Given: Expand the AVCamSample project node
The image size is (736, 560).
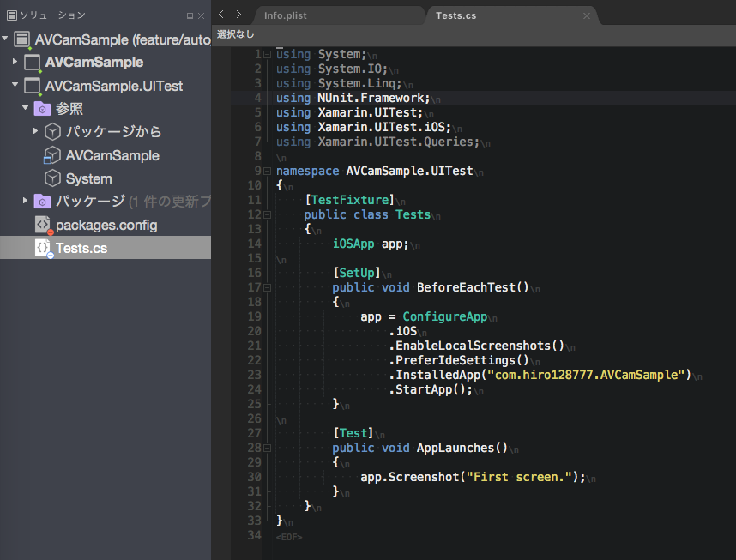Looking at the screenshot, I should coord(15,62).
